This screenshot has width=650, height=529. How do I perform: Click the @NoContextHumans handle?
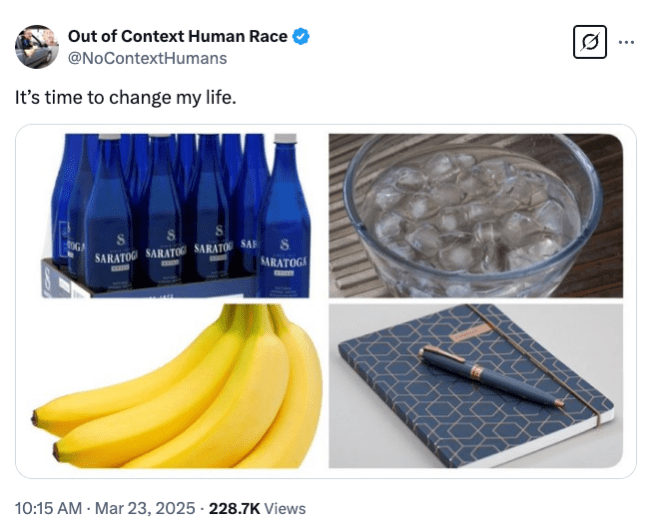click(147, 58)
